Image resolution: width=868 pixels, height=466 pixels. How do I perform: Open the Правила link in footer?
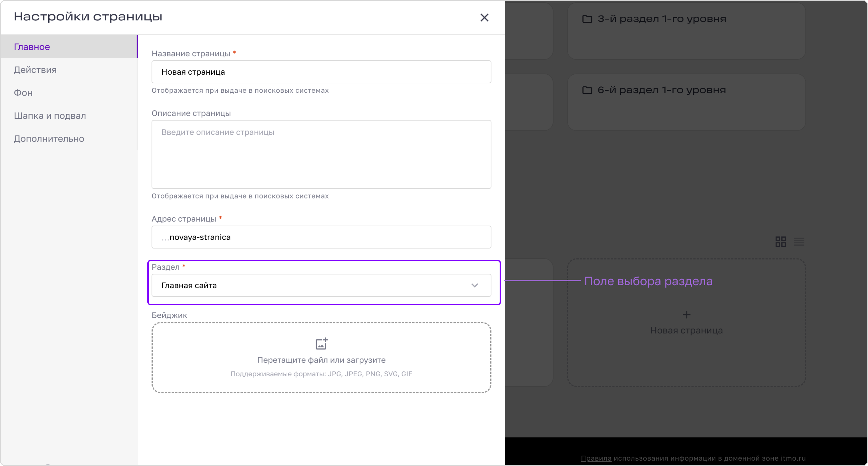596,458
